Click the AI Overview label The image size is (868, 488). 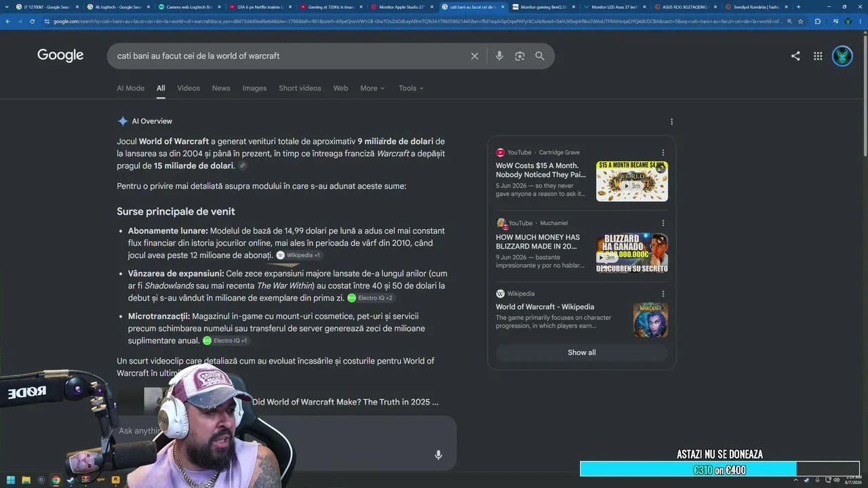tap(152, 121)
